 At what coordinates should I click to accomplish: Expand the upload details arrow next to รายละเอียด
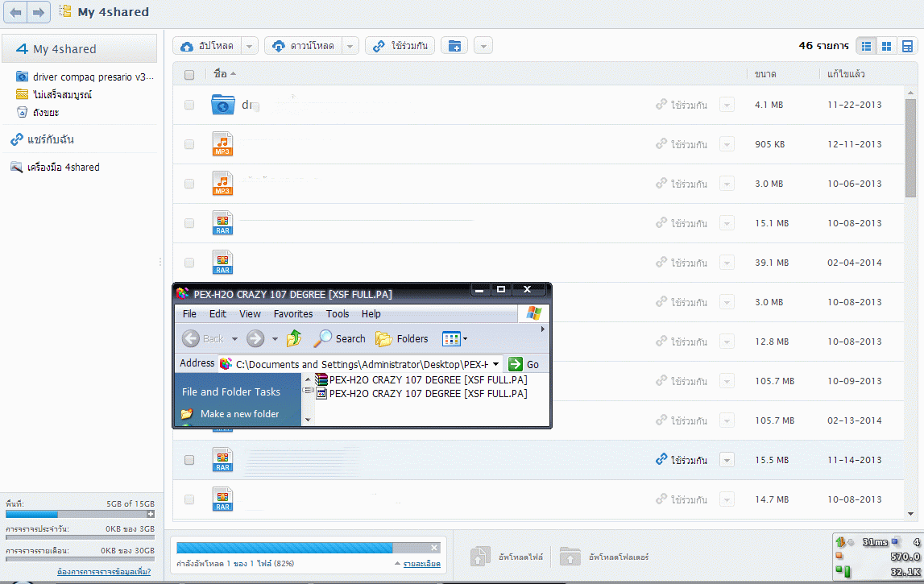coord(398,563)
